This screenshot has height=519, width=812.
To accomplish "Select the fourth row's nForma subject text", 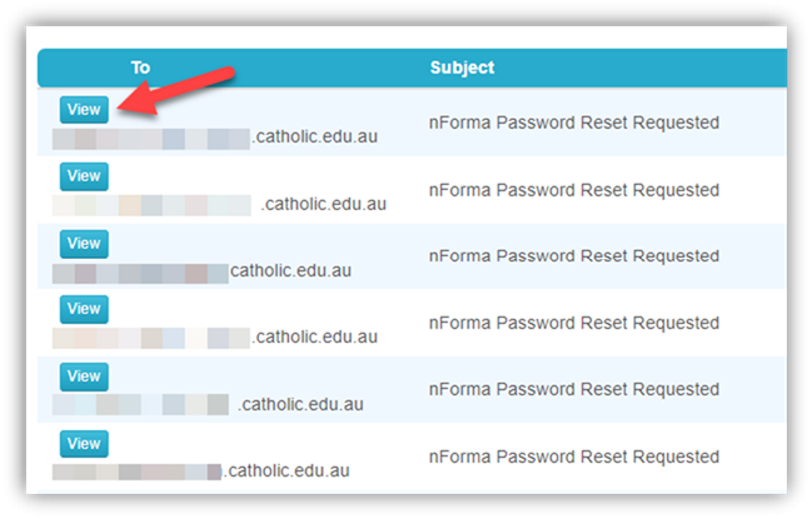I will click(x=574, y=323).
